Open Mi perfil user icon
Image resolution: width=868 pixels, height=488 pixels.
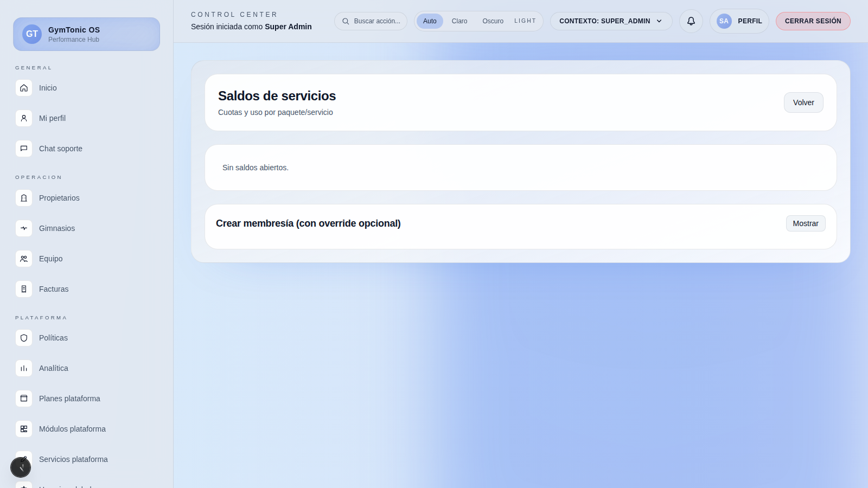click(24, 118)
